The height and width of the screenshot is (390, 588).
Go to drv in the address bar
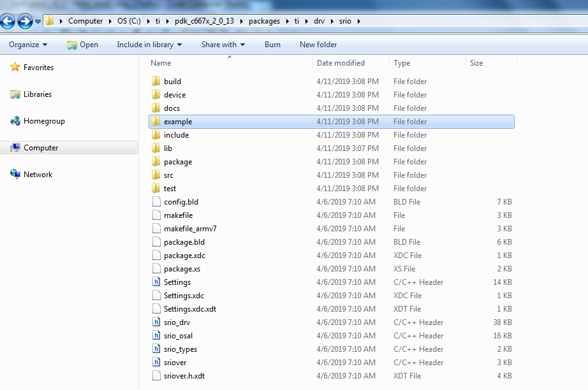click(x=319, y=21)
